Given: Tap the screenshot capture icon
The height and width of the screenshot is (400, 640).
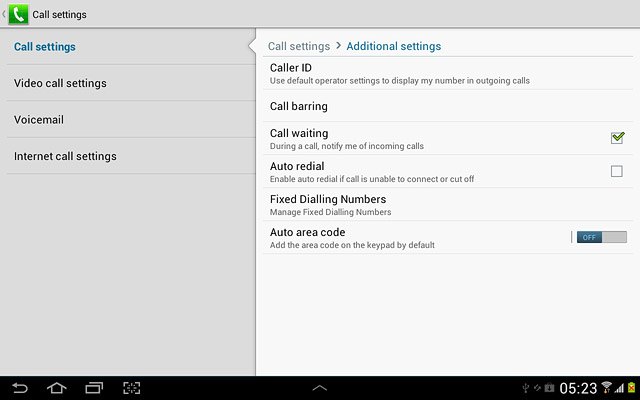Looking at the screenshot, I should point(131,388).
